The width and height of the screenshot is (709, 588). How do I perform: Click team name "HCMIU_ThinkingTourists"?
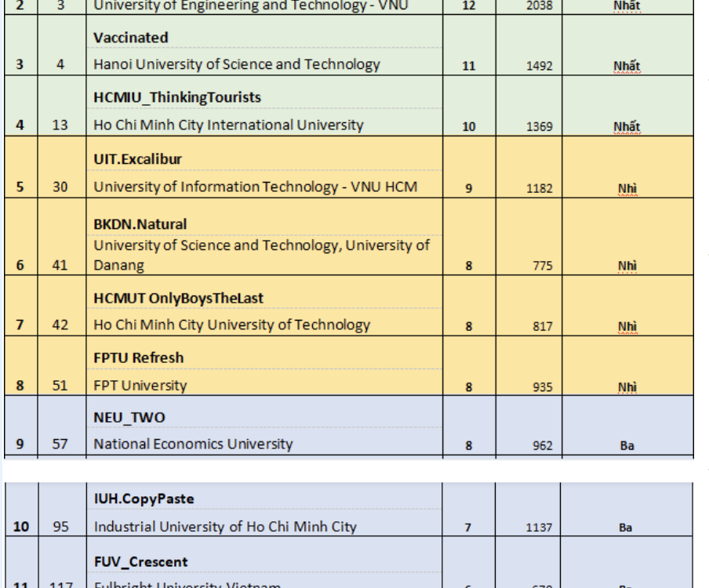pyautogui.click(x=177, y=97)
